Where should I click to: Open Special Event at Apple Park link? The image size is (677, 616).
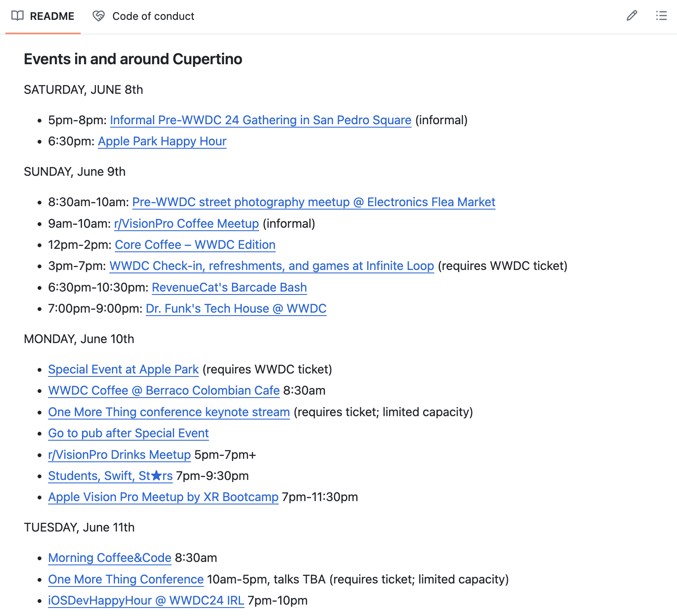pyautogui.click(x=123, y=369)
